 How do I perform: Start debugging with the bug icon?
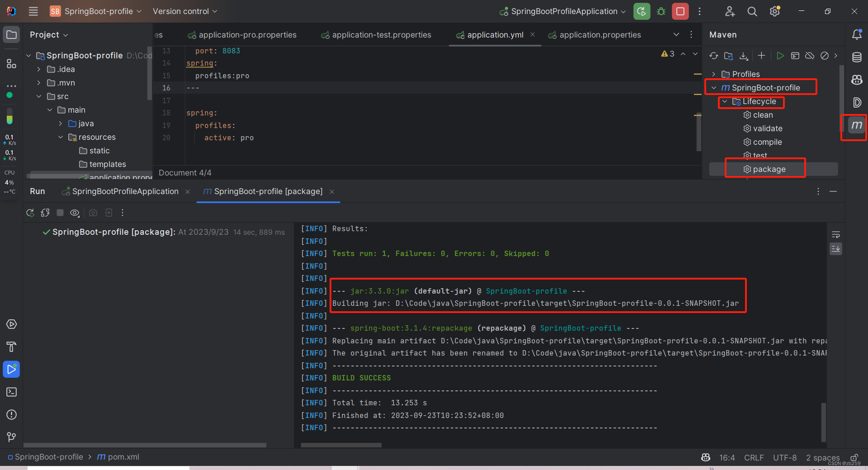click(661, 11)
